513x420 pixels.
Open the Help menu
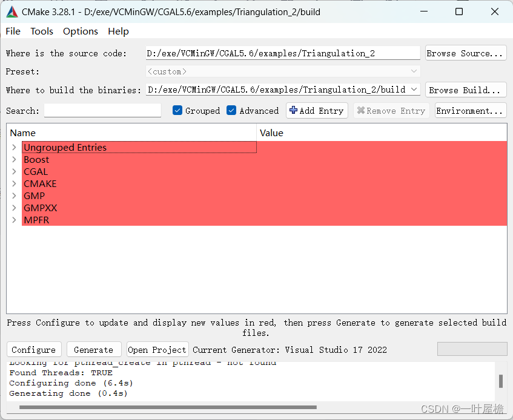tap(118, 31)
